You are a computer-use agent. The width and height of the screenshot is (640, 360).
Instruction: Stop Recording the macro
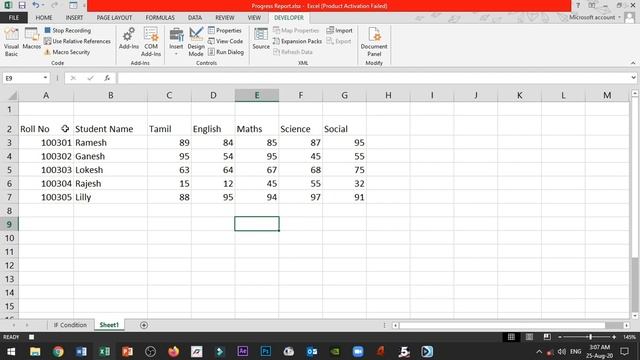coord(67,31)
